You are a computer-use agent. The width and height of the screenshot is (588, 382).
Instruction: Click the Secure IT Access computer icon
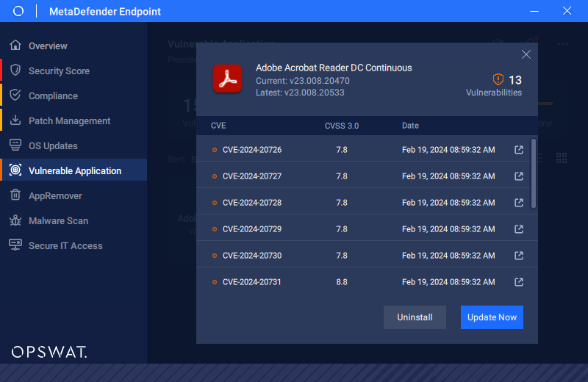coord(15,245)
